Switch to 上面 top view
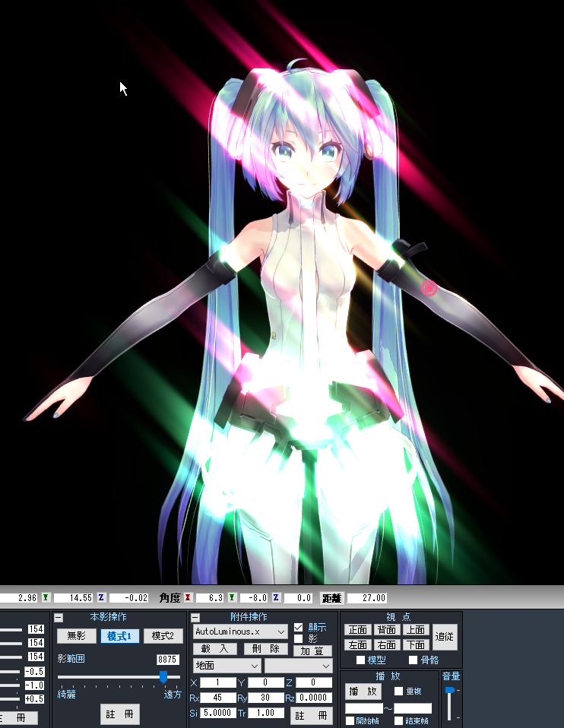The width and height of the screenshot is (564, 728). click(x=416, y=629)
